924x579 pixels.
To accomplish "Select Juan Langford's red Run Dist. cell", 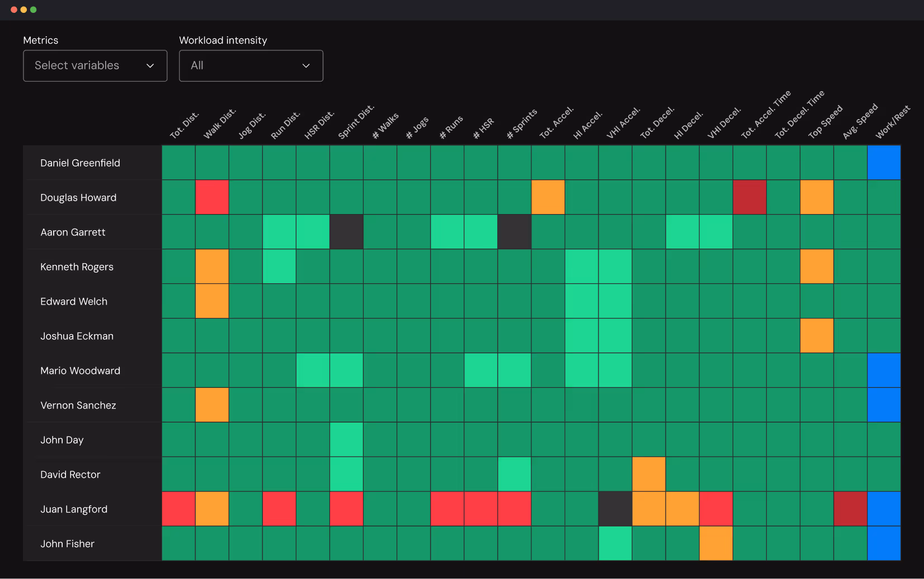I will click(279, 509).
